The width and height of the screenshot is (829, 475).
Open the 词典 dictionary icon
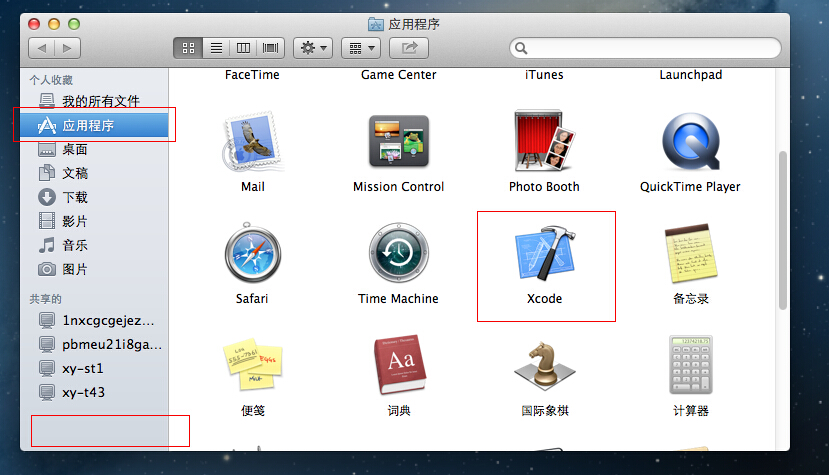399,364
